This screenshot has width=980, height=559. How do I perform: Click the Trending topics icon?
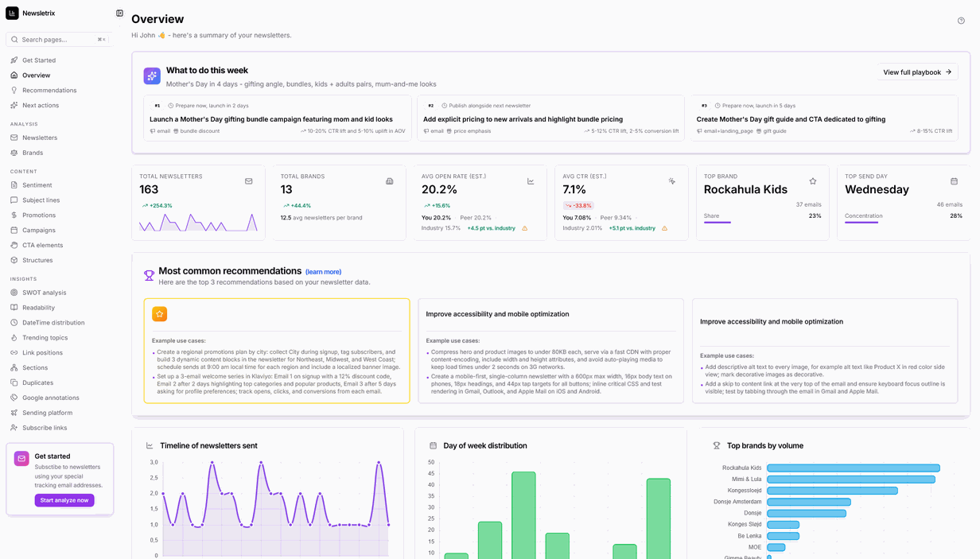[x=14, y=338]
